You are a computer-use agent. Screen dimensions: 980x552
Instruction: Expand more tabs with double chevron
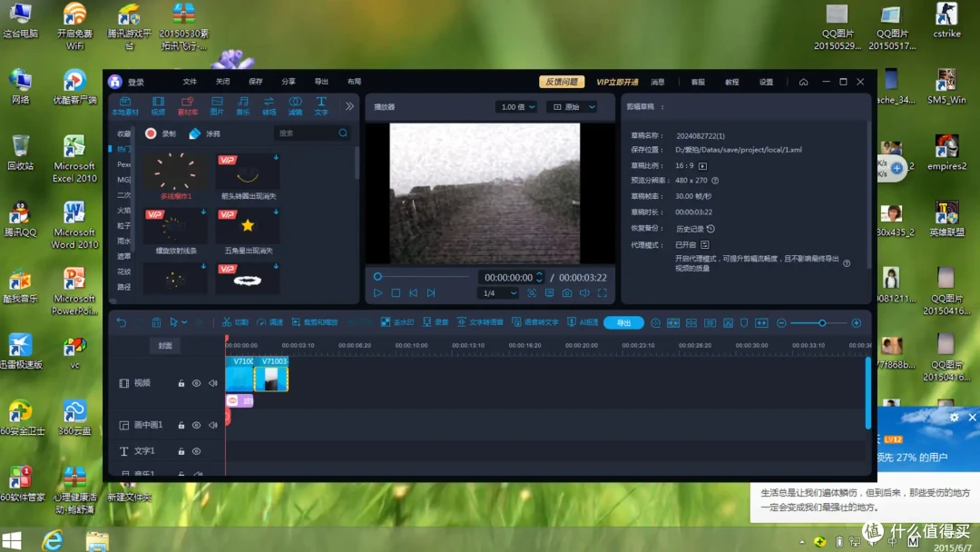350,106
